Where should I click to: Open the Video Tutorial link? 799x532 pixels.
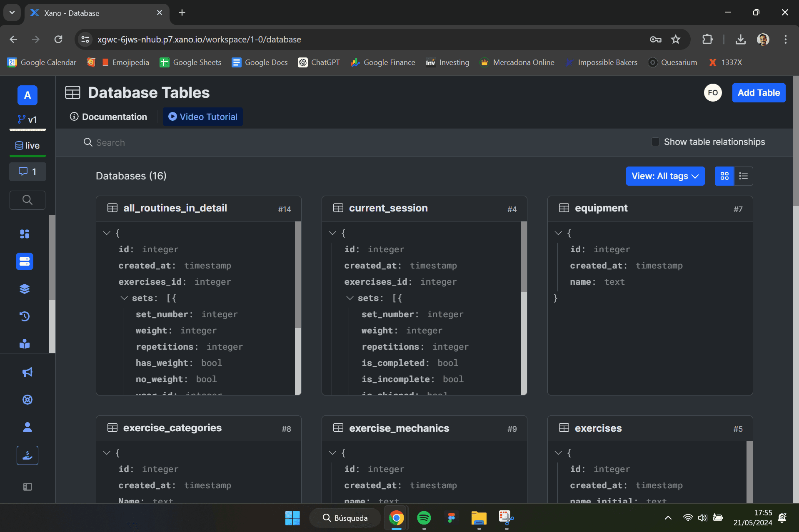[203, 117]
